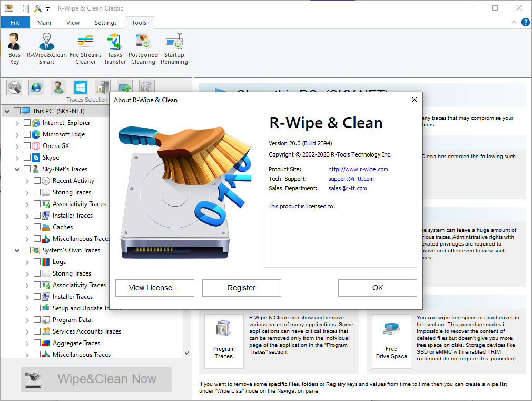Launch R-Wipe&Clean Smart
The width and height of the screenshot is (532, 401).
47,48
